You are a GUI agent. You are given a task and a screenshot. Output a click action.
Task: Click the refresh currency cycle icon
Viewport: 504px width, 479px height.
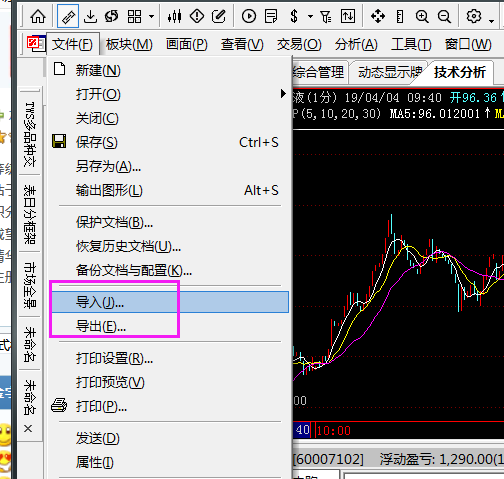pyautogui.click(x=112, y=16)
